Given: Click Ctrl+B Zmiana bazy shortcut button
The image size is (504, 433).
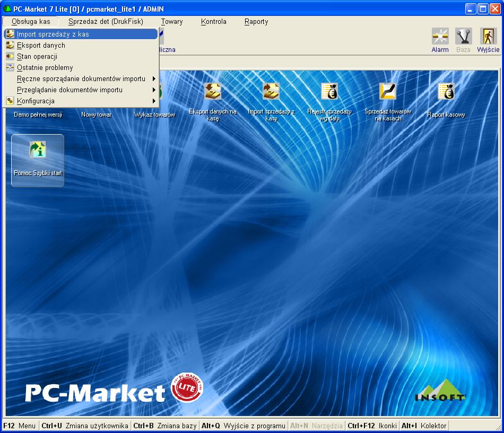Looking at the screenshot, I should [x=165, y=426].
